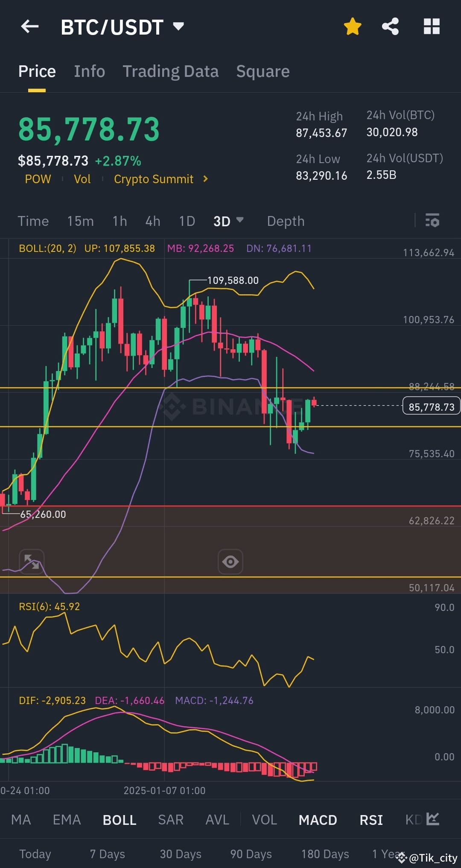
Task: Expand tags with the chevron after Crypto Summit
Action: [x=206, y=179]
